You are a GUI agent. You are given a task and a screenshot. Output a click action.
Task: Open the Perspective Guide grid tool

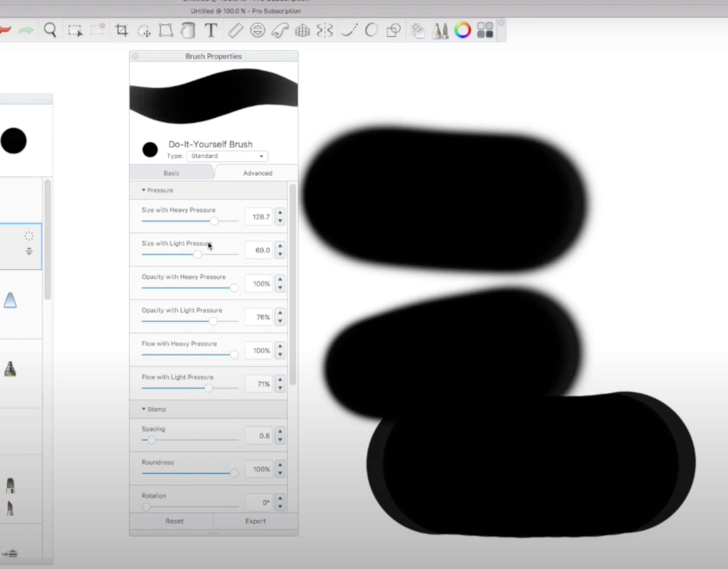tap(302, 30)
